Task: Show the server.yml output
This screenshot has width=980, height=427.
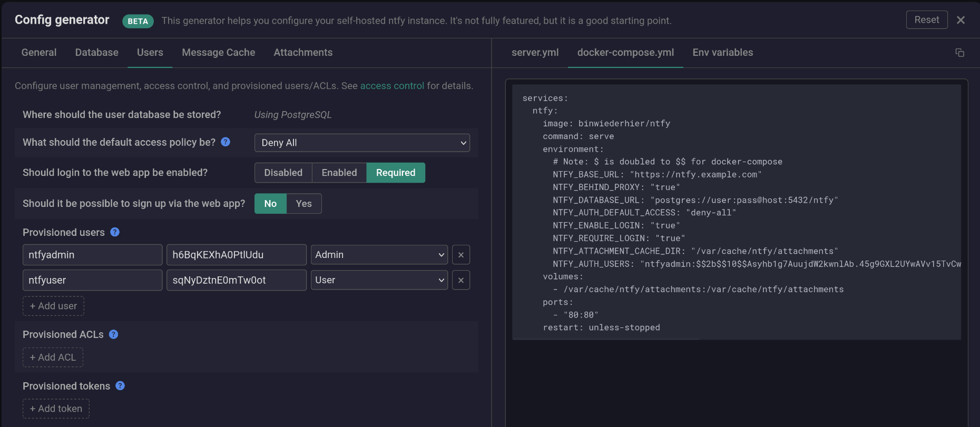Action: (535, 53)
